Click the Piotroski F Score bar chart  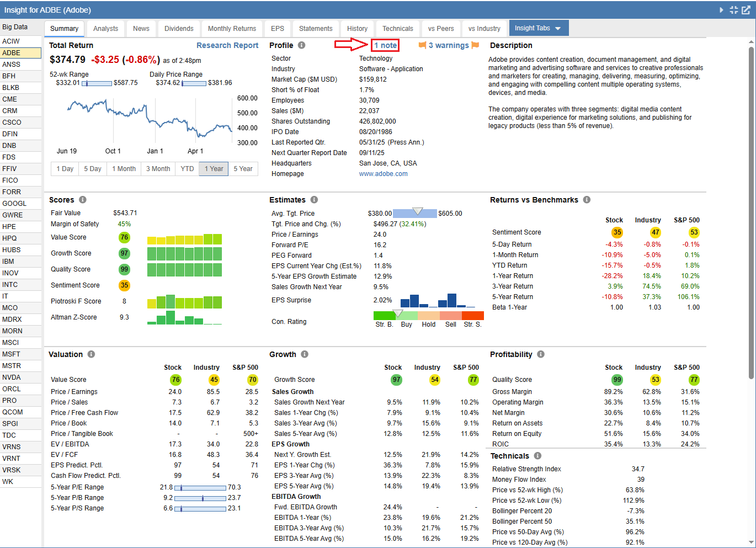pos(184,302)
